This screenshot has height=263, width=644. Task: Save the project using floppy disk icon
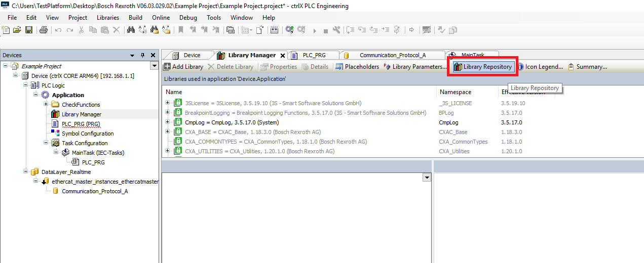click(29, 30)
